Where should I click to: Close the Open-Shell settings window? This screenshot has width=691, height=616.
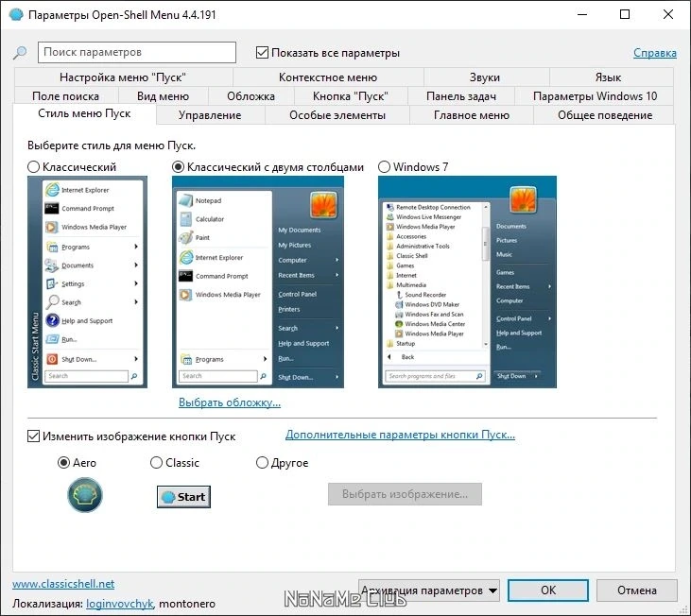click(668, 14)
